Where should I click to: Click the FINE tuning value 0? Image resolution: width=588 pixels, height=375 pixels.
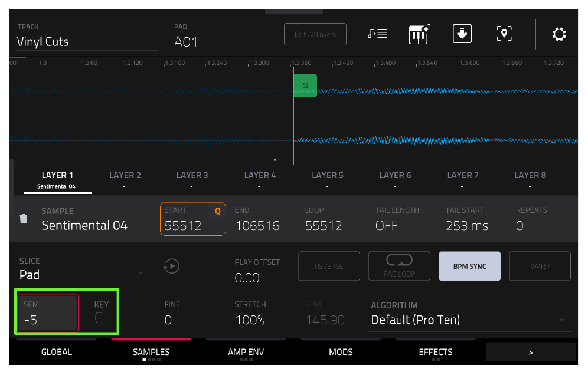coord(168,320)
